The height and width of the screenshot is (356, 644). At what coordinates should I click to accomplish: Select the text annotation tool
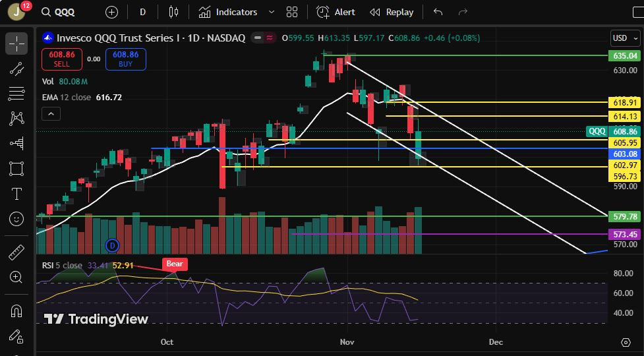16,193
